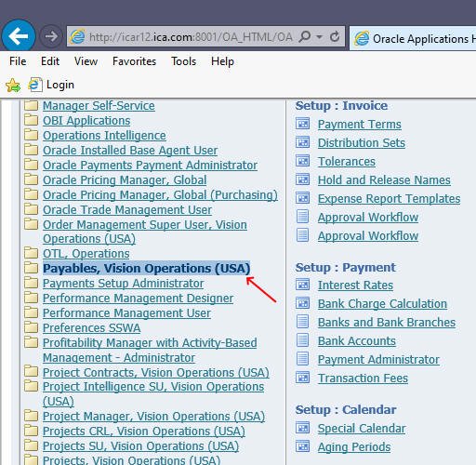
Task: Click the browser Forward arrow button
Action: tap(51, 36)
